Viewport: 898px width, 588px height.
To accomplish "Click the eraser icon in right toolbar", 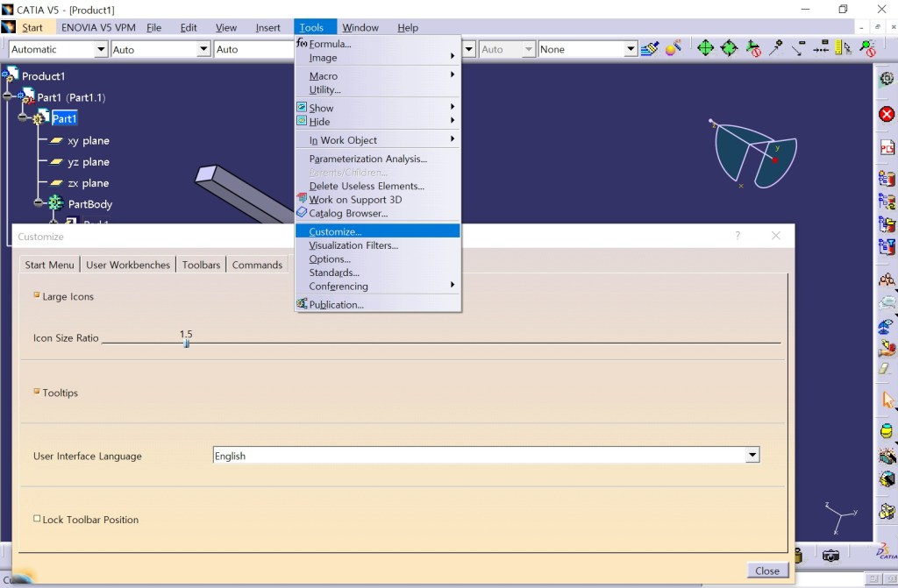I will (x=887, y=369).
